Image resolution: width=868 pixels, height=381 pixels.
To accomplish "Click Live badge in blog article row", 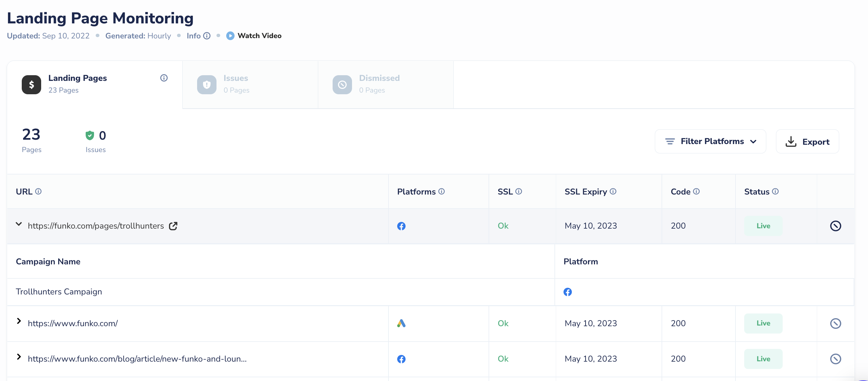I will [763, 359].
